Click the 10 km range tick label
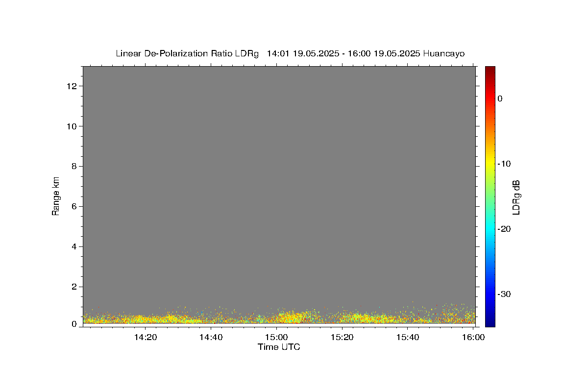 pyautogui.click(x=73, y=126)
